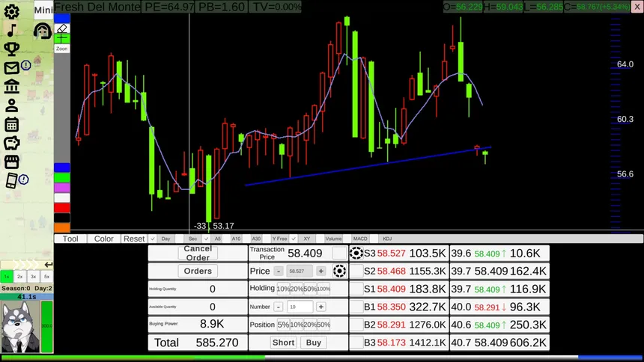Pick the white color swatch

[62, 197]
